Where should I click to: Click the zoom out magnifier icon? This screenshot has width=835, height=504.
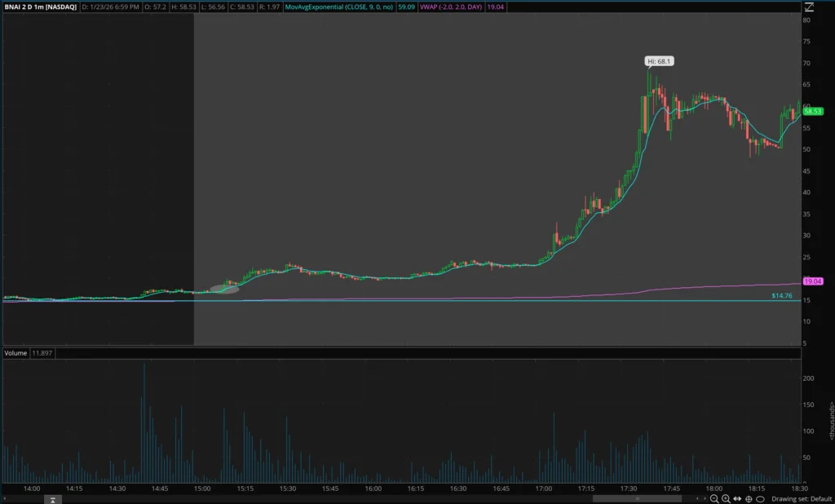(x=714, y=498)
